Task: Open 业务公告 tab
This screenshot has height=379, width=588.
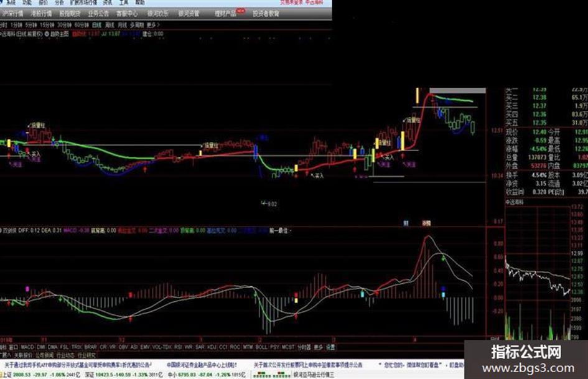Action: pos(99,14)
